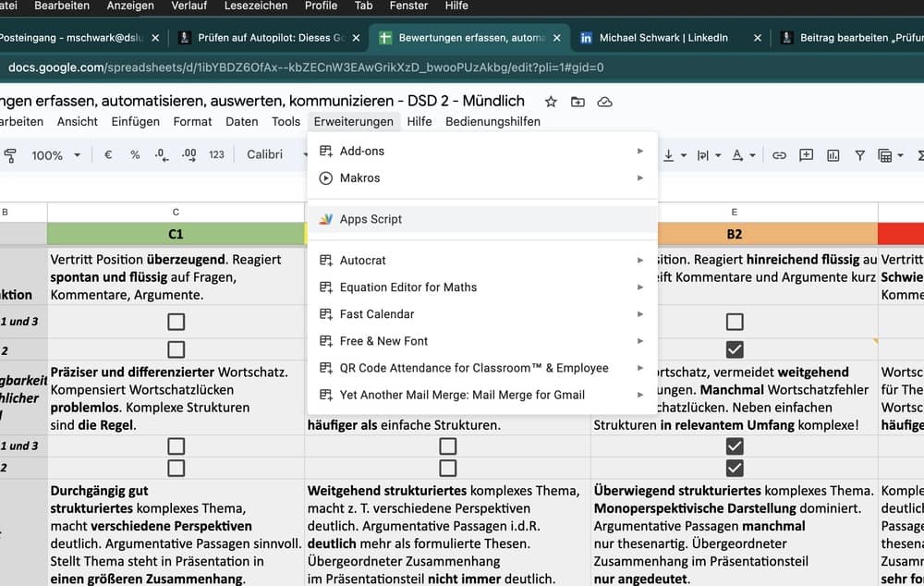The image size is (924, 586).
Task: Insert a link using the toolbar icon
Action: click(779, 155)
